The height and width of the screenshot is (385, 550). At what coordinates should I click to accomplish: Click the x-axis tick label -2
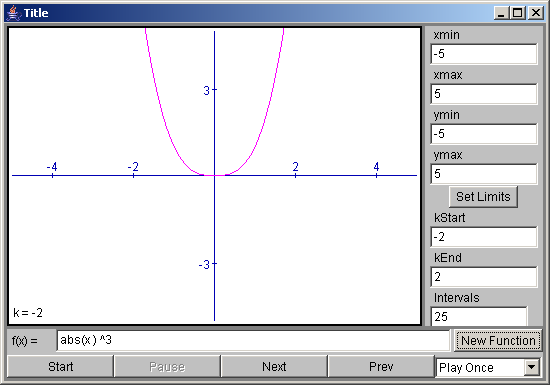pos(133,167)
